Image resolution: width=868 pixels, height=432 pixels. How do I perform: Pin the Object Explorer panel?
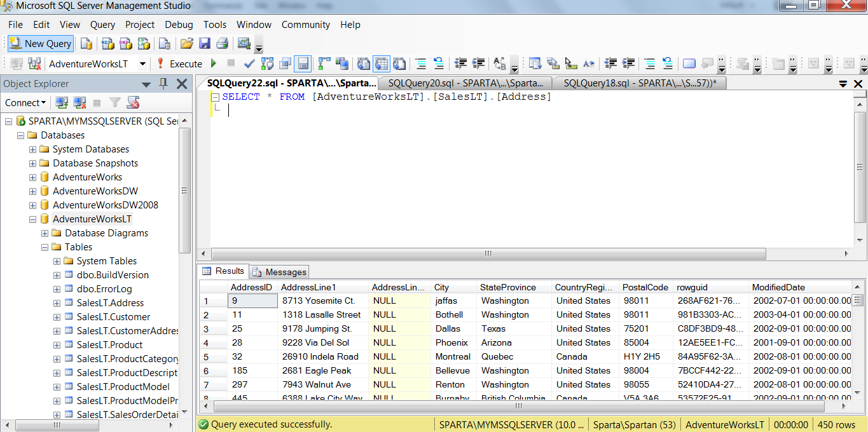click(x=163, y=84)
